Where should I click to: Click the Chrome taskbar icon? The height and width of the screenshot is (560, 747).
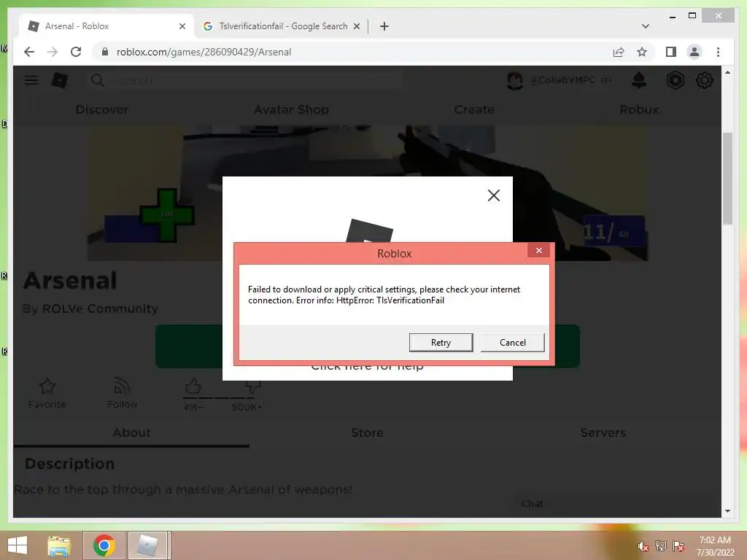(104, 545)
